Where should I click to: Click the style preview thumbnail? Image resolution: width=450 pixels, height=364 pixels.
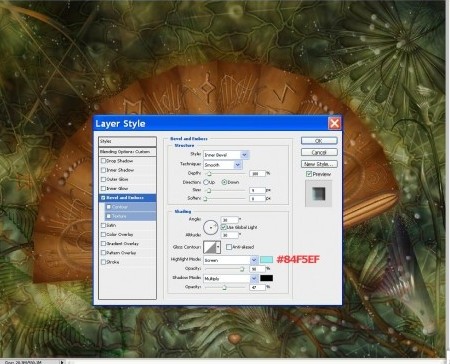coord(319,193)
